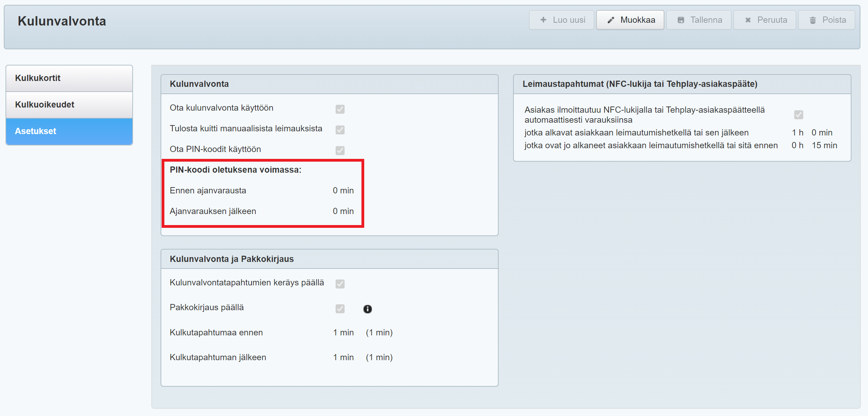The width and height of the screenshot is (868, 416).
Task: Click the Ennen ajanvarausta 0 min value
Action: tap(343, 191)
